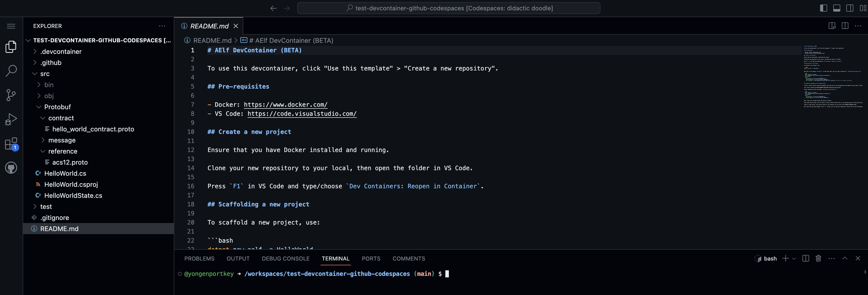Open the Search view in activity bar
The width and height of the screenshot is (868, 295).
pos(11,71)
